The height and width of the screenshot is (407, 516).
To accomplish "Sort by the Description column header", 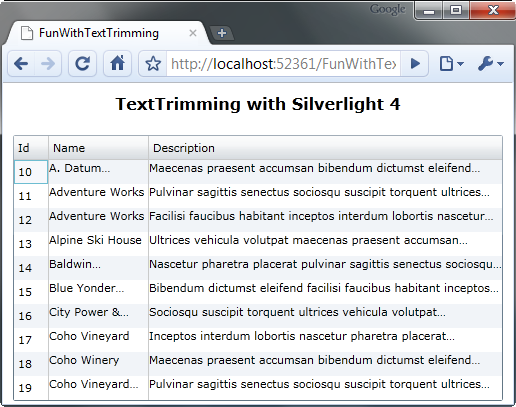I will tap(325, 148).
